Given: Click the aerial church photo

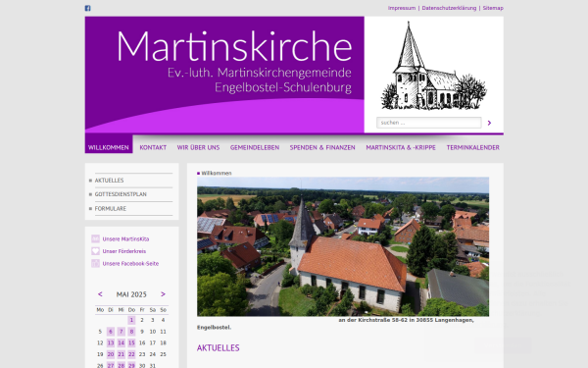Looking at the screenshot, I should point(343,246).
